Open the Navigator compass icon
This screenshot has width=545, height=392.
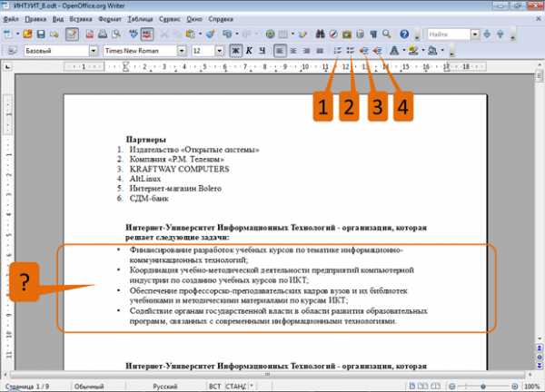[333, 34]
